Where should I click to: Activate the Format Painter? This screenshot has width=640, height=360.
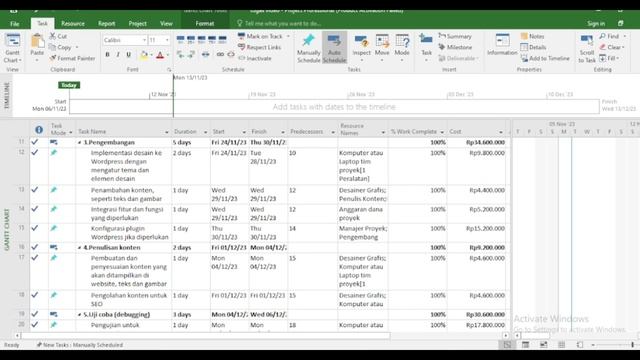[73, 58]
